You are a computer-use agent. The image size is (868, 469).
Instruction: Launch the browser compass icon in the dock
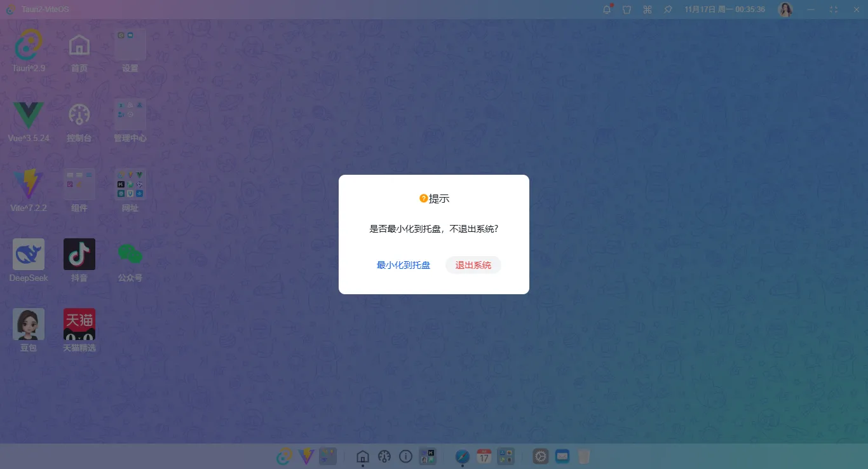[462, 456]
